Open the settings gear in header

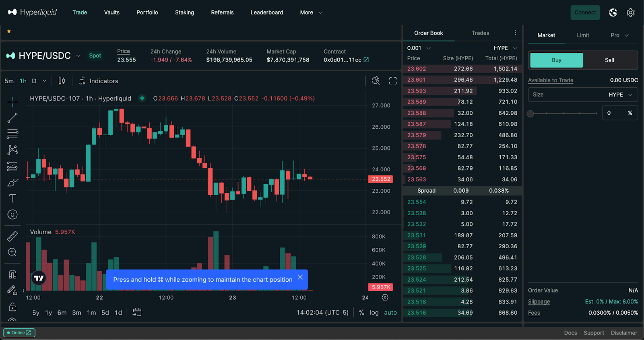[631, 12]
